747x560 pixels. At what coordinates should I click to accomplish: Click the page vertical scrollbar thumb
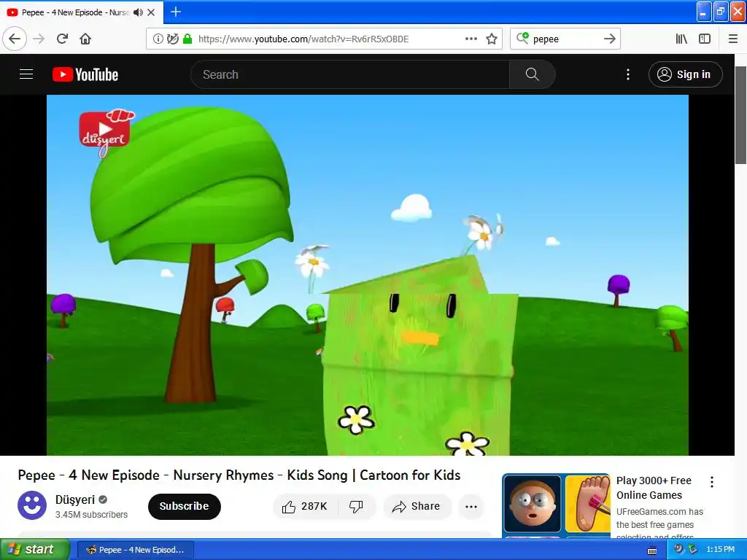click(x=740, y=115)
